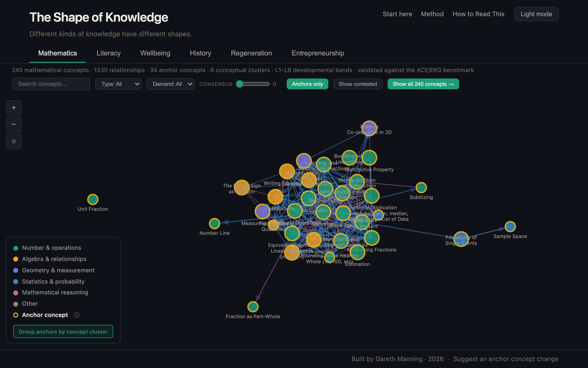Focus the Search concepts input field

pyautogui.click(x=51, y=84)
